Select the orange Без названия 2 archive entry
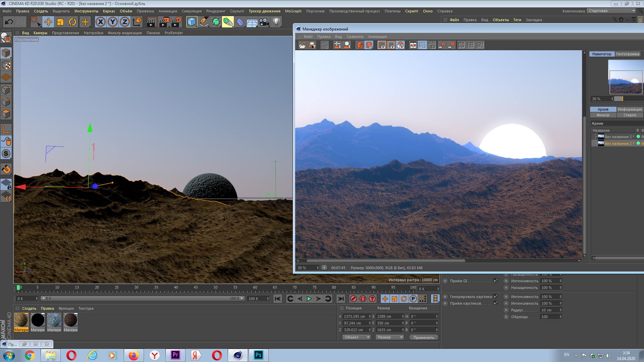 (x=619, y=143)
